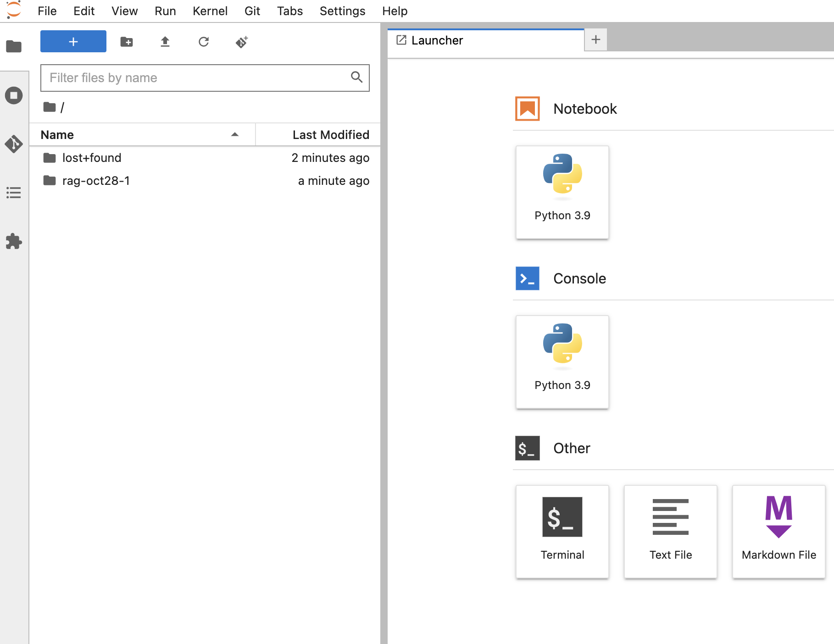Open the Kernel menu
Viewport: 834px width, 644px height.
tap(210, 11)
